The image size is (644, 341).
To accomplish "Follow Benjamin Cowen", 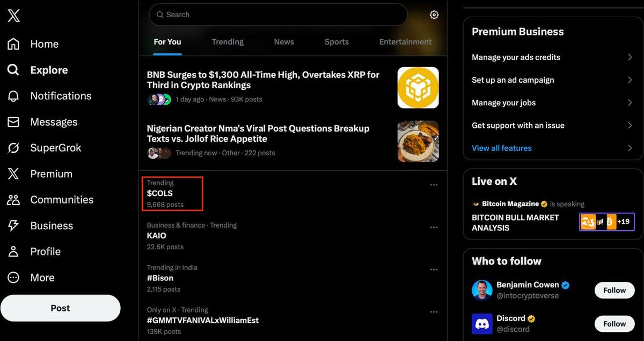I will [x=614, y=291].
